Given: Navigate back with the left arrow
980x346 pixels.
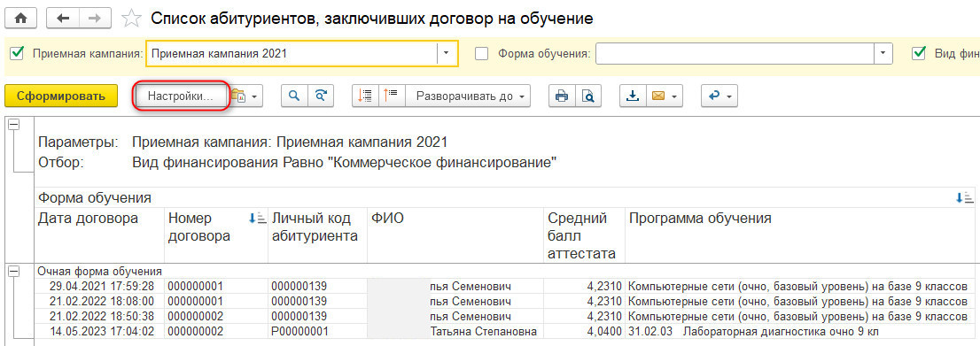Looking at the screenshot, I should coord(63,18).
